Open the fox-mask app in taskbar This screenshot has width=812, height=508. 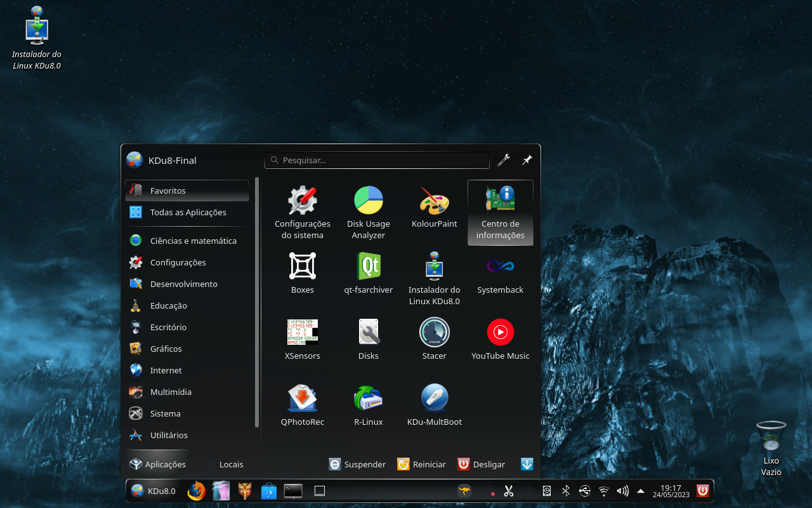(x=245, y=491)
